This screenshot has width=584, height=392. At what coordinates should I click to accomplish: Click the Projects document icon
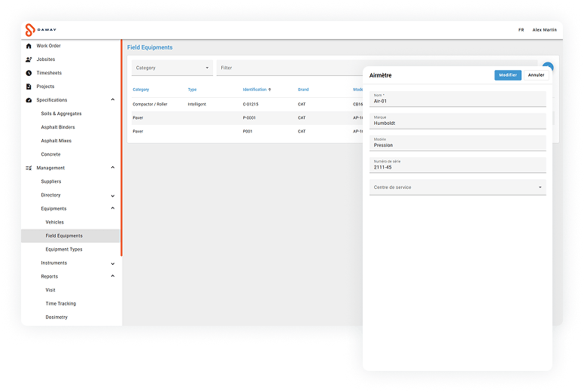point(29,87)
